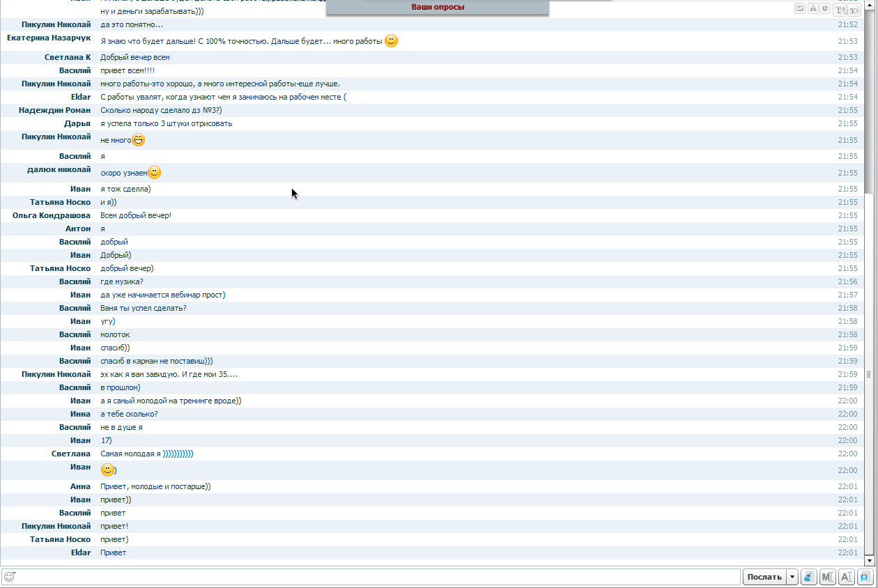Click the pie chart clock icon at top right
The image size is (878, 588).
click(825, 8)
